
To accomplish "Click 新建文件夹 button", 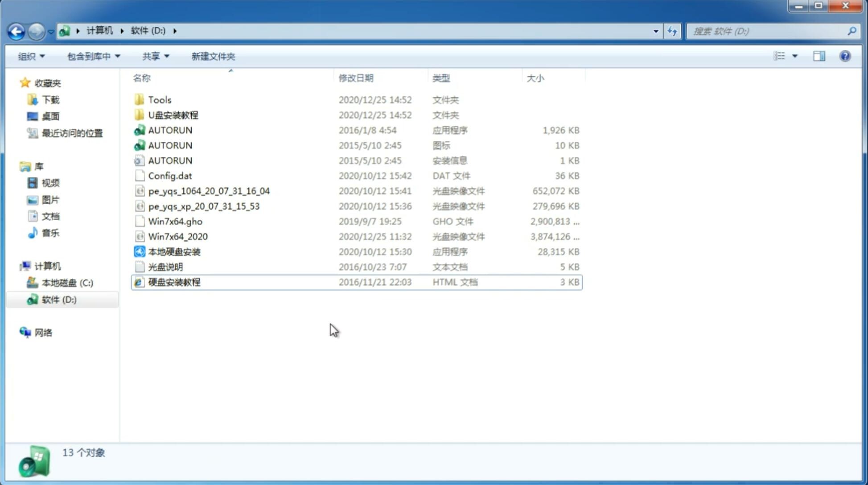I will (213, 56).
